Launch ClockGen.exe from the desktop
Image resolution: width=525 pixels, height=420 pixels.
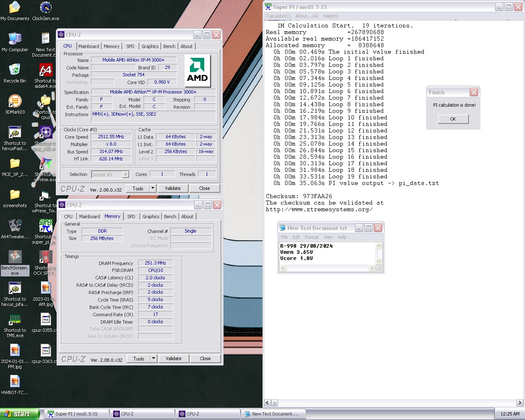[46, 11]
